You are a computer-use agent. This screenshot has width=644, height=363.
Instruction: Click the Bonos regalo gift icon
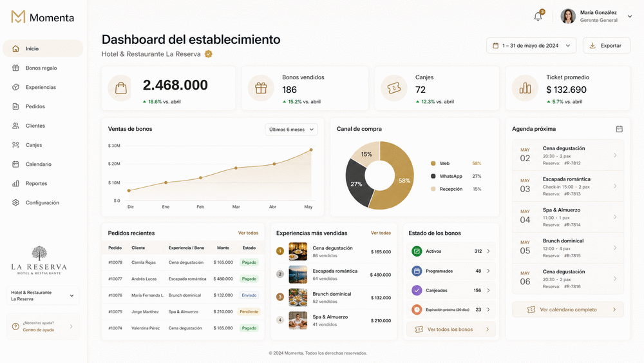[x=15, y=68]
